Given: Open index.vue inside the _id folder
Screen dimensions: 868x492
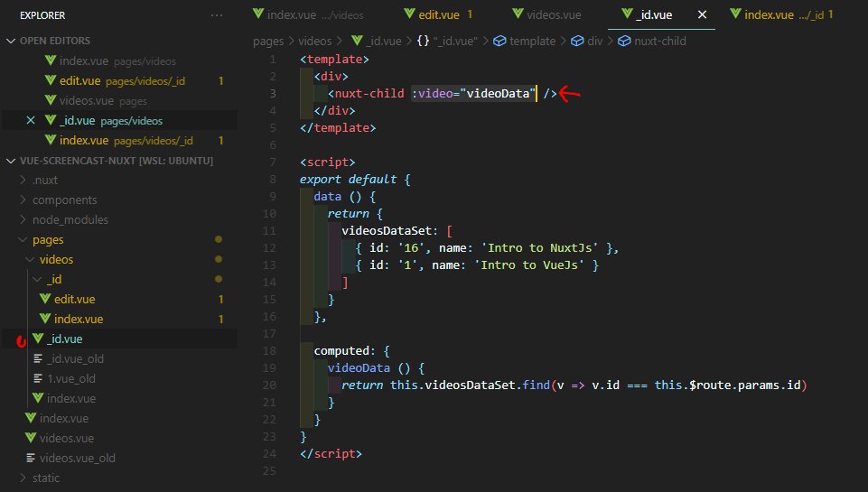Looking at the screenshot, I should tap(119, 320).
